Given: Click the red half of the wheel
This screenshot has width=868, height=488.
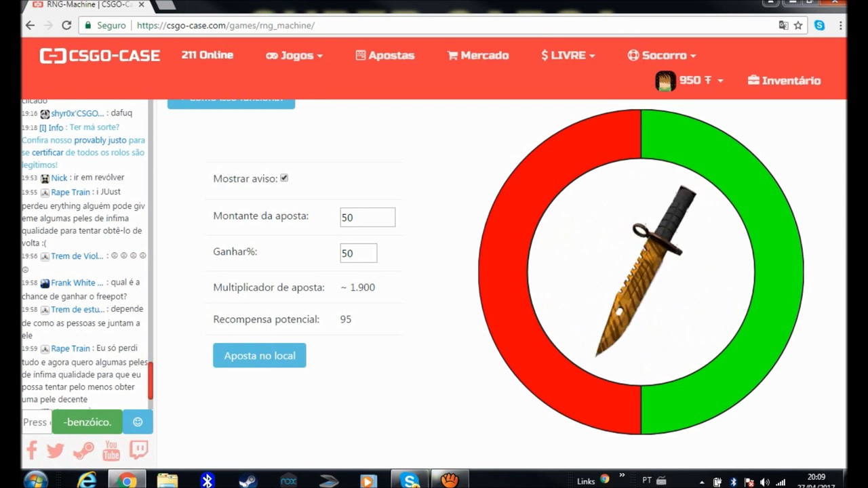Looking at the screenshot, I should [503, 271].
